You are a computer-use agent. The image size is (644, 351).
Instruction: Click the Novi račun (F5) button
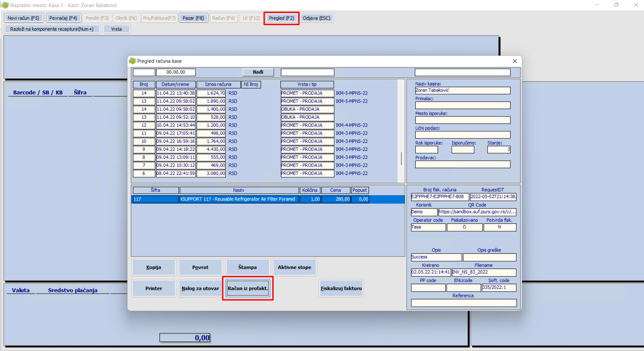[x=24, y=18]
